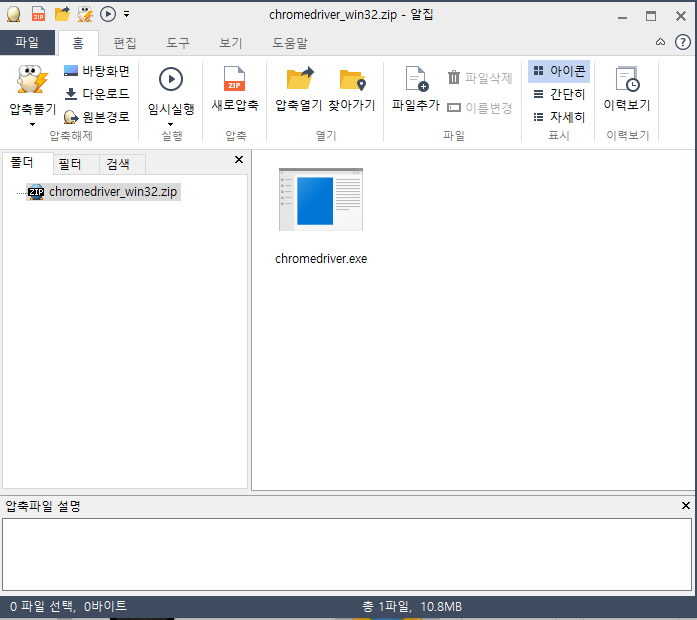
Task: Click the ALZip egg icon in title bar
Action: click(14, 14)
